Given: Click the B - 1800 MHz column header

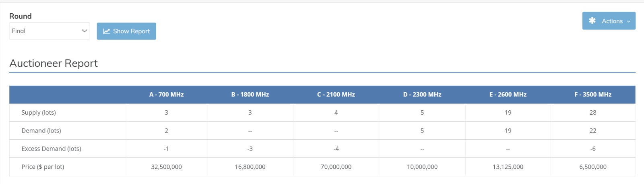Looking at the screenshot, I should pos(250,95).
